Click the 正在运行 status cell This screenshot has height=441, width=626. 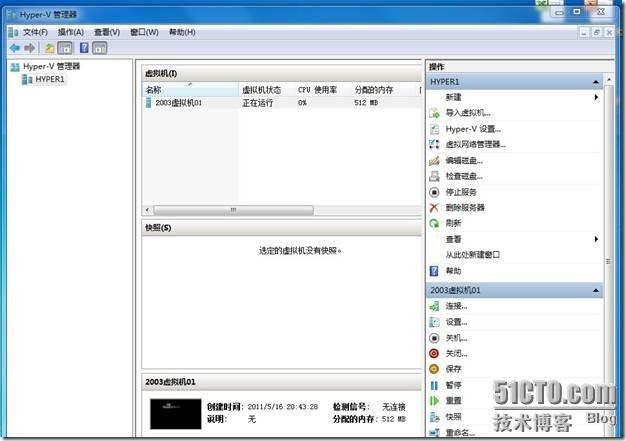click(258, 103)
